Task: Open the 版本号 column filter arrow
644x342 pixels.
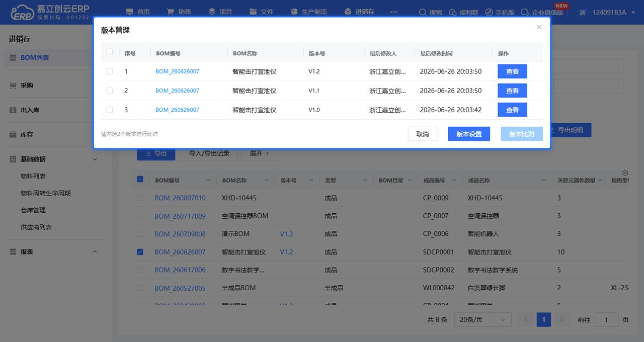Action: (x=311, y=180)
